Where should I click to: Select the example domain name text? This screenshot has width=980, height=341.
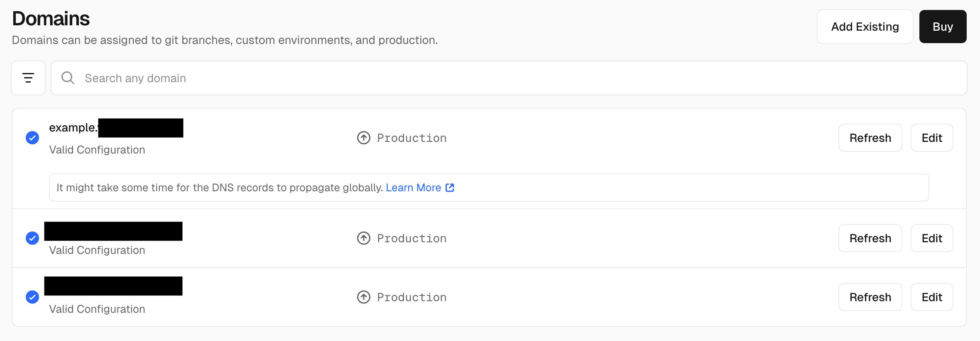[73, 128]
